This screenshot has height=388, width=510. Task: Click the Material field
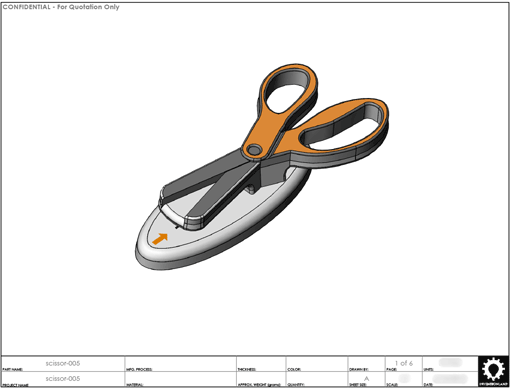pos(181,379)
